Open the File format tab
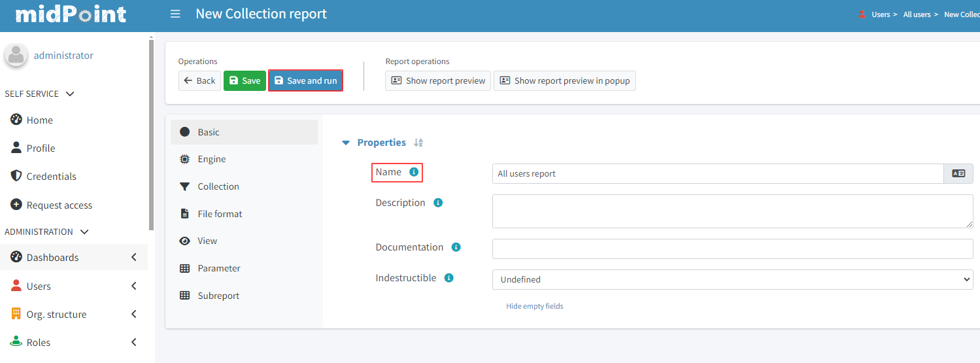The height and width of the screenshot is (363, 980). click(x=220, y=214)
